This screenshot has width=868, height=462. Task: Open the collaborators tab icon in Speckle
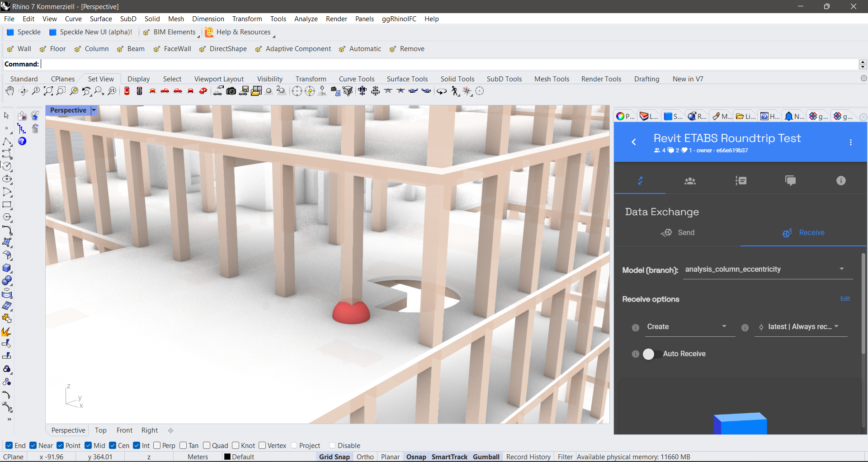(690, 181)
